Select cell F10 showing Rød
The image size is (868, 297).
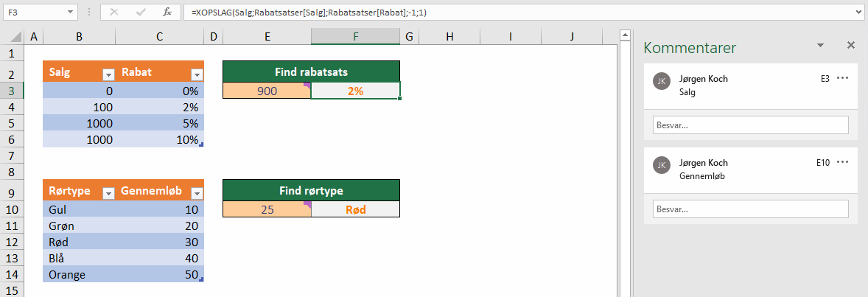tap(355, 209)
